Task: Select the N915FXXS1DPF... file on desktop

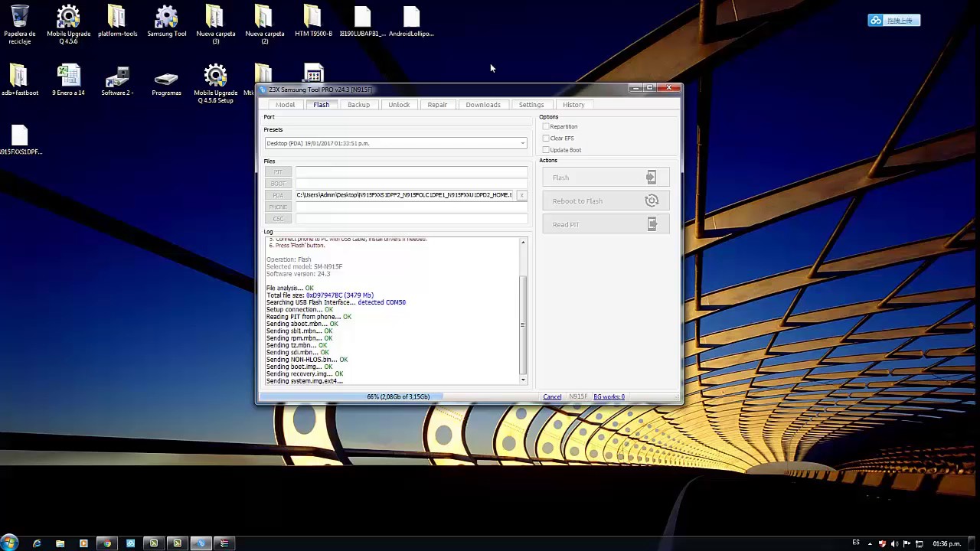Action: (20, 139)
